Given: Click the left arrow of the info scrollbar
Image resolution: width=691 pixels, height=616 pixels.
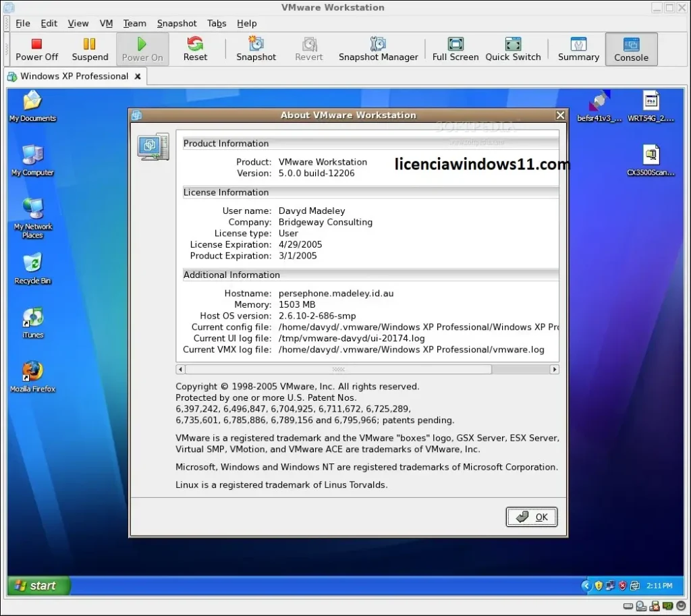Looking at the screenshot, I should click(180, 369).
